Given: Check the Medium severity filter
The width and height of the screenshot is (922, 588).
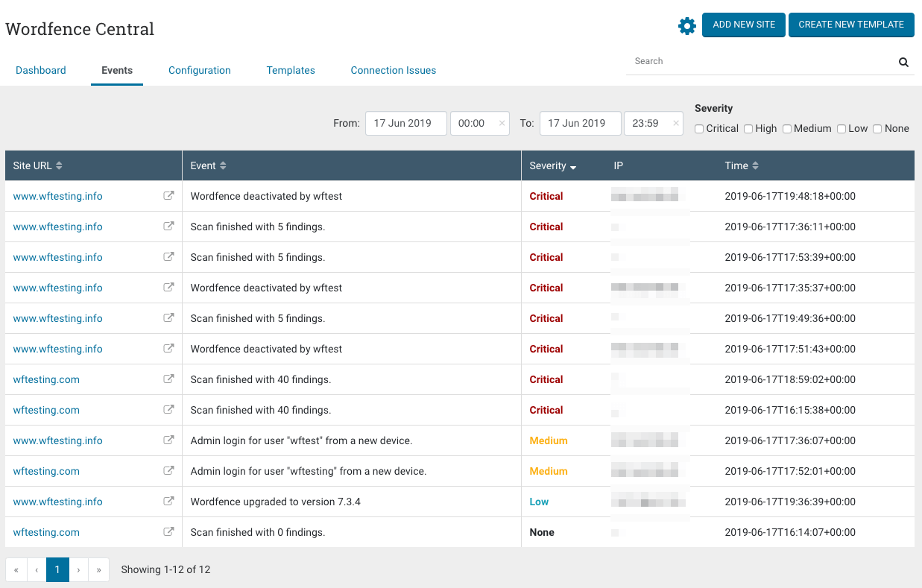Looking at the screenshot, I should 787,129.
